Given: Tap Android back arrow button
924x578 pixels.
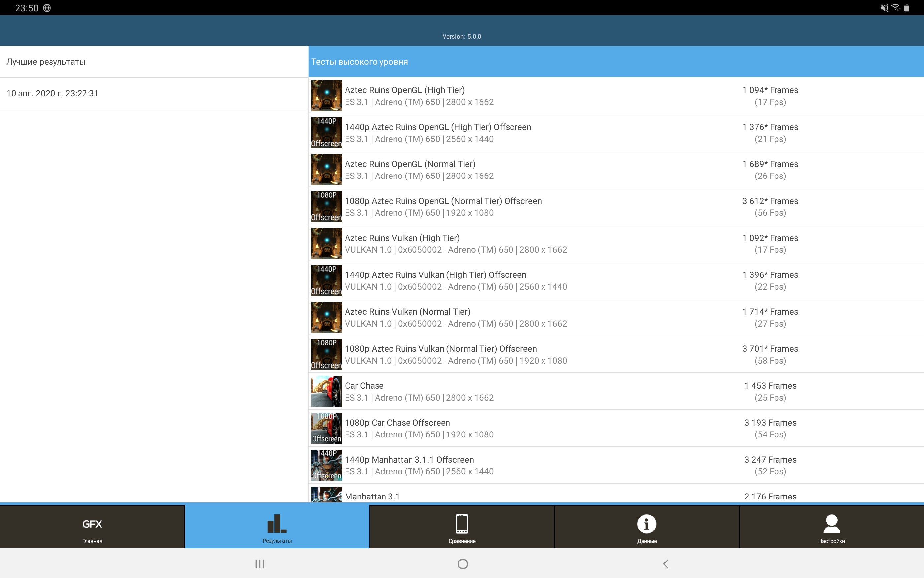Looking at the screenshot, I should tap(666, 564).
